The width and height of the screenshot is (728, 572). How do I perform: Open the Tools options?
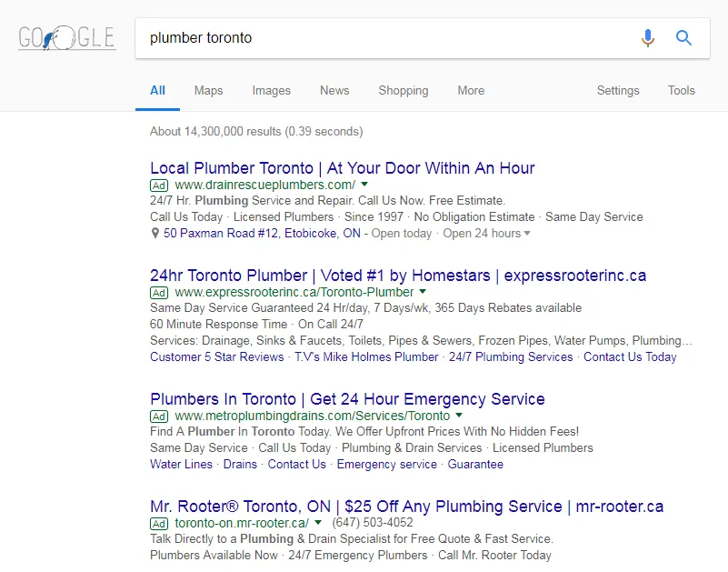pos(681,90)
